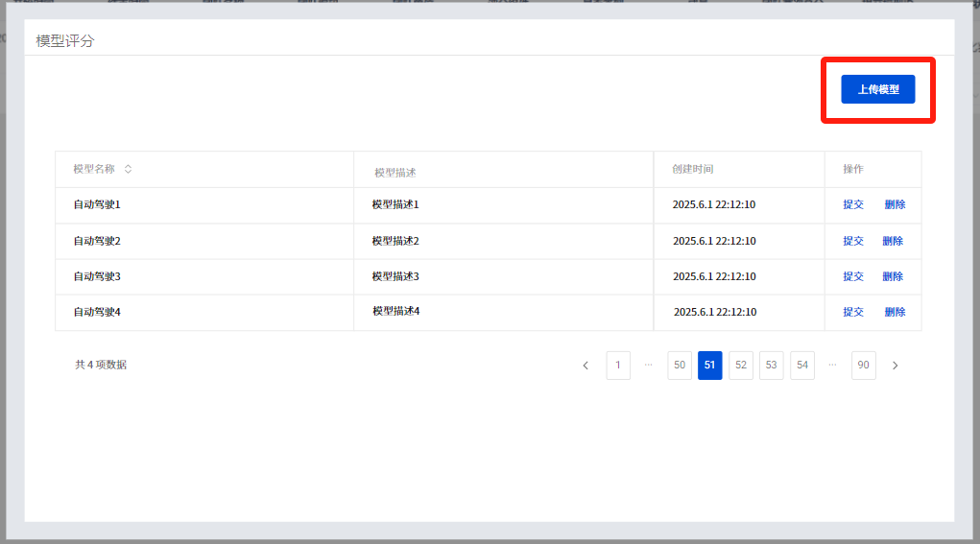Go to next page using right arrow
Viewport: 980px width, 544px height.
pyautogui.click(x=895, y=366)
